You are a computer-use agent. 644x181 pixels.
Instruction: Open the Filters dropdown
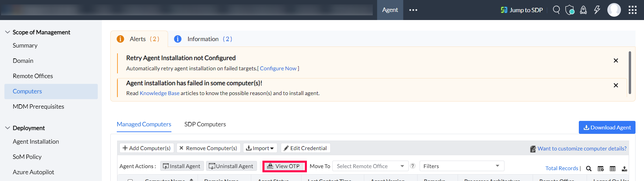click(462, 166)
